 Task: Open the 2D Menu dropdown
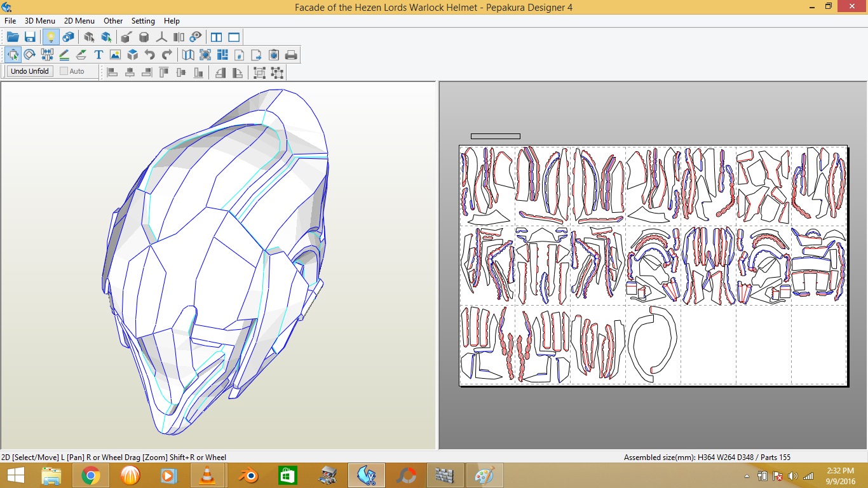[x=79, y=21]
